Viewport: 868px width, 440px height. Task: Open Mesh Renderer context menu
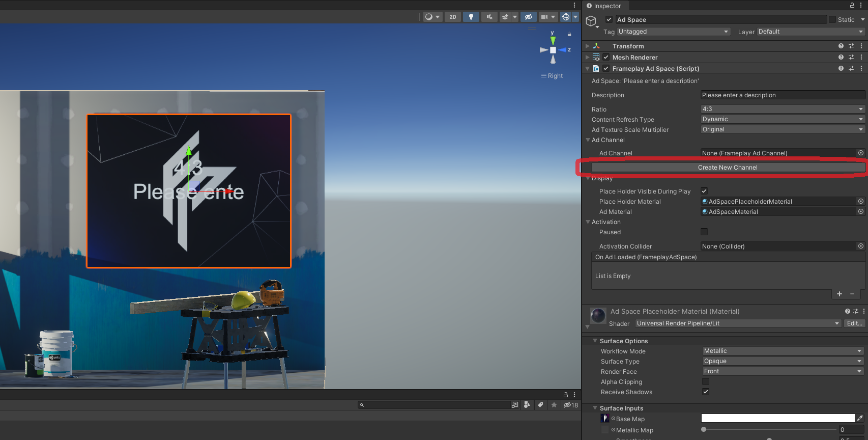(861, 57)
